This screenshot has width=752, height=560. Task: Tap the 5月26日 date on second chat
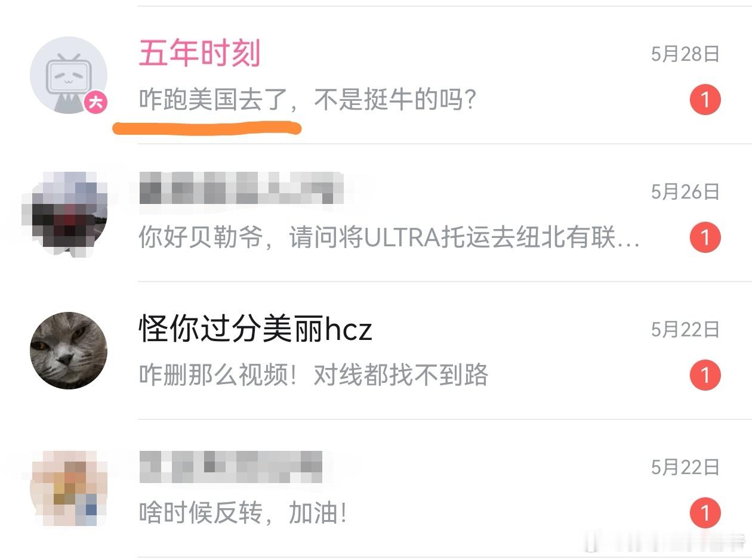click(x=685, y=192)
